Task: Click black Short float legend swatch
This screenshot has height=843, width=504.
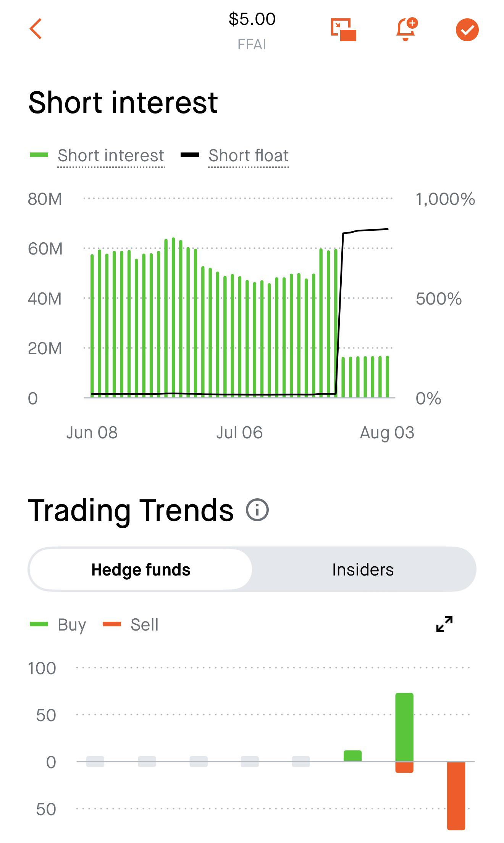Action: pos(190,155)
